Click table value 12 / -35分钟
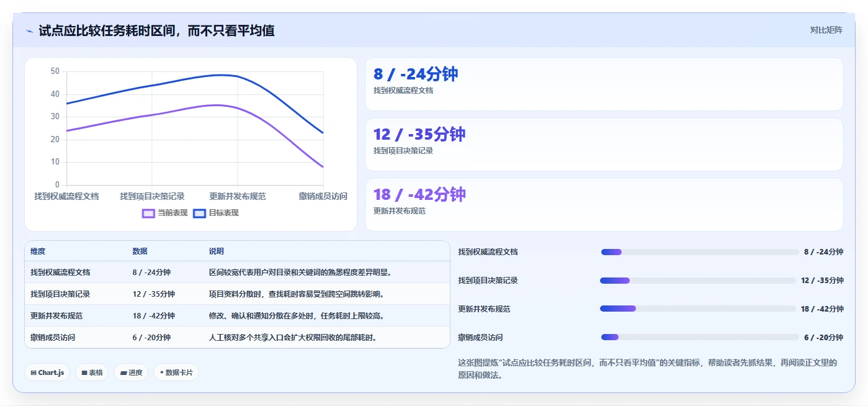The image size is (868, 406). [x=154, y=294]
